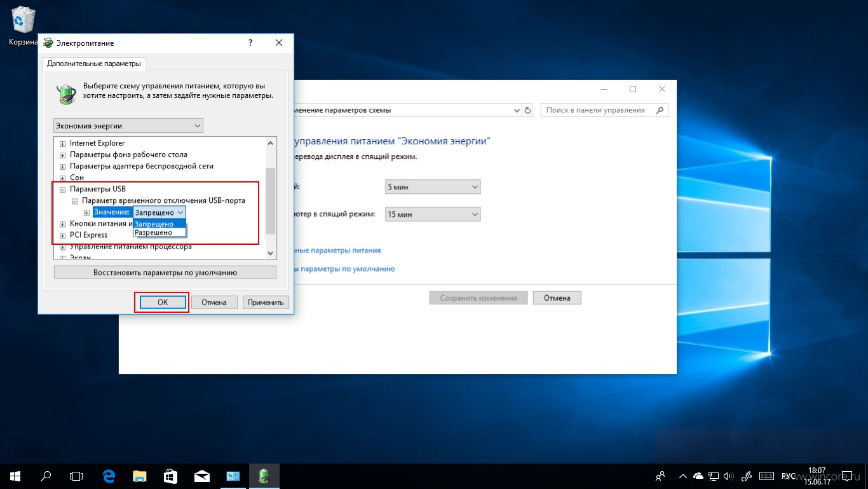This screenshot has height=489, width=868.
Task: Open taskbar search magnifier
Action: pyautogui.click(x=46, y=475)
